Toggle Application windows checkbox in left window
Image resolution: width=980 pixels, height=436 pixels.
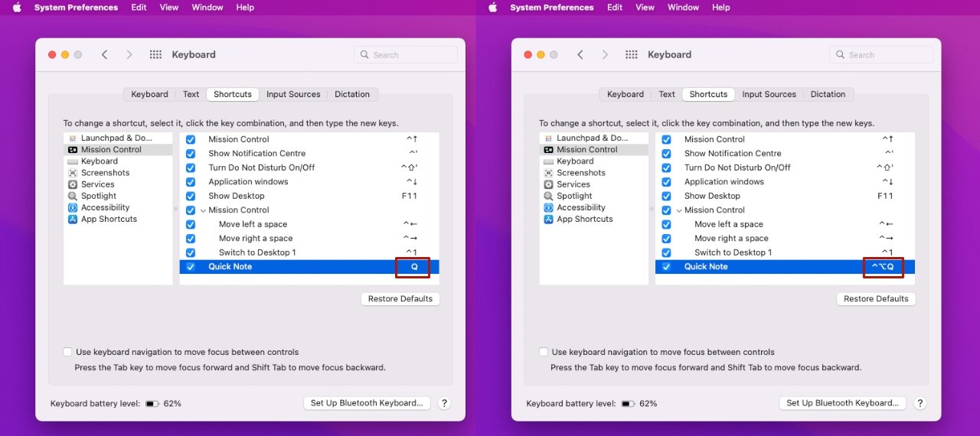click(191, 181)
